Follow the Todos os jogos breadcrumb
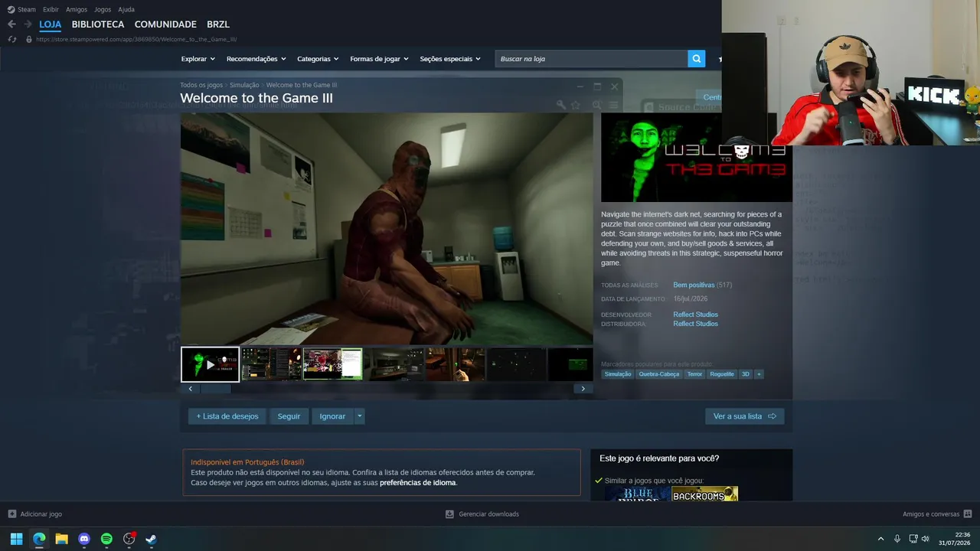 pyautogui.click(x=201, y=85)
